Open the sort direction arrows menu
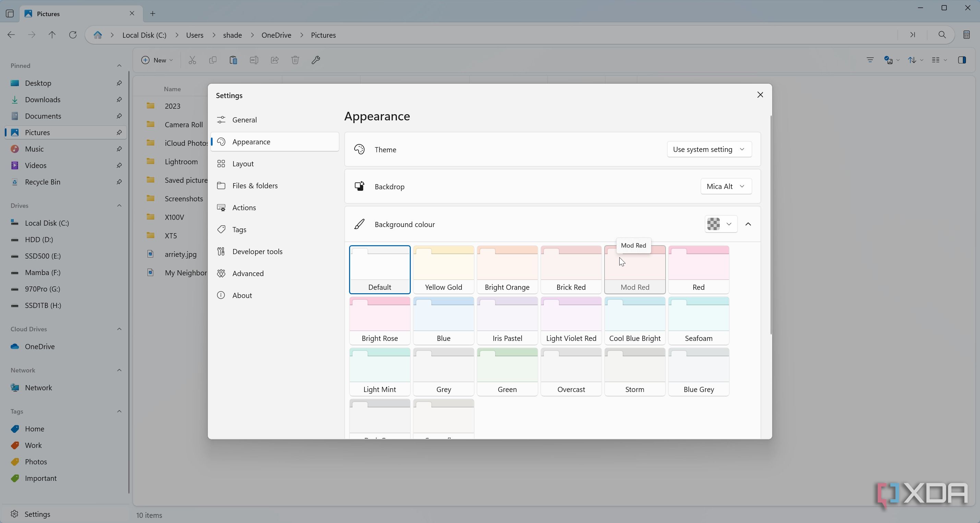The image size is (980, 523). [915, 60]
